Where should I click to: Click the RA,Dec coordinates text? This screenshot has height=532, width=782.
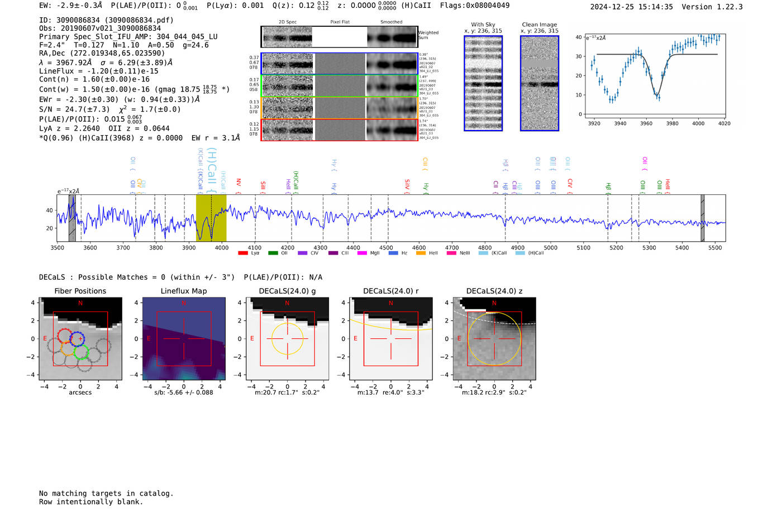pyautogui.click(x=102, y=54)
